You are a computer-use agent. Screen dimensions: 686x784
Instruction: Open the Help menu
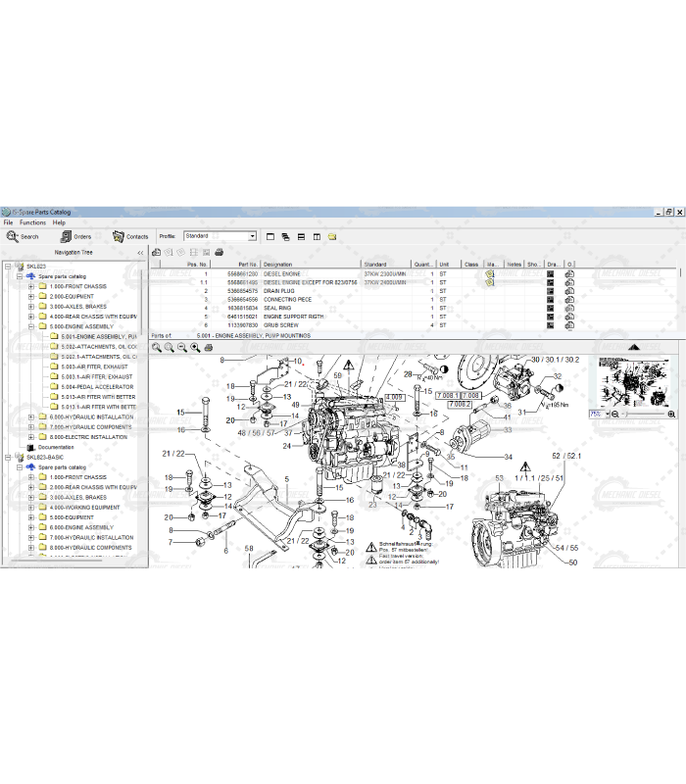[59, 222]
